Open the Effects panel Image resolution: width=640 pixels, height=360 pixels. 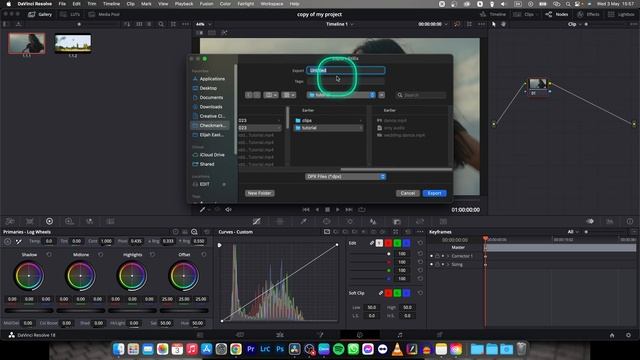pos(588,14)
